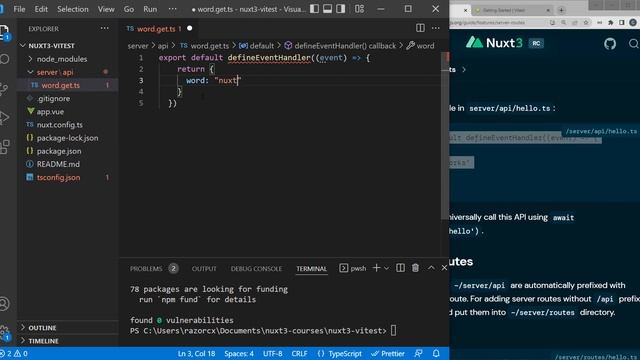Open the Edit menu
The image size is (640, 360).
click(x=41, y=9)
